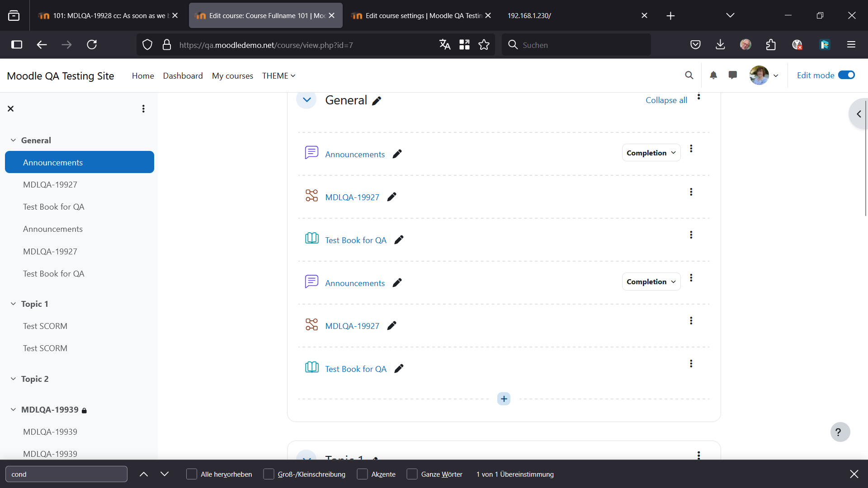Viewport: 868px width, 488px height.
Task: Click pencil beside second Announcements activity
Action: (397, 283)
